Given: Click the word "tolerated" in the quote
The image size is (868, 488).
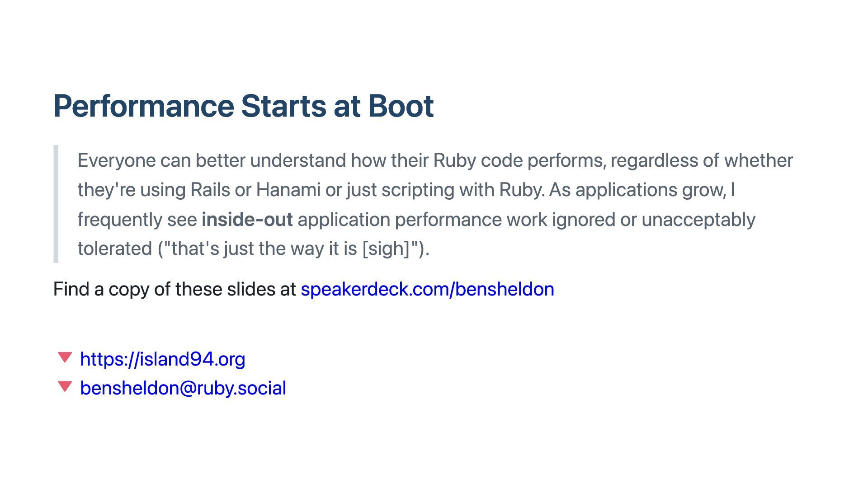Looking at the screenshot, I should 115,249.
